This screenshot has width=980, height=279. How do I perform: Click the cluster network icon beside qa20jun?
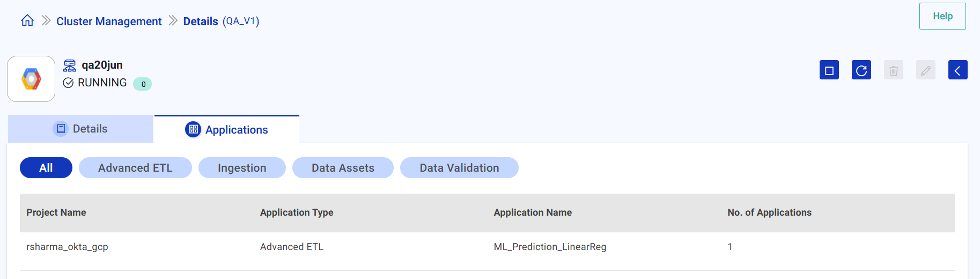[x=70, y=65]
